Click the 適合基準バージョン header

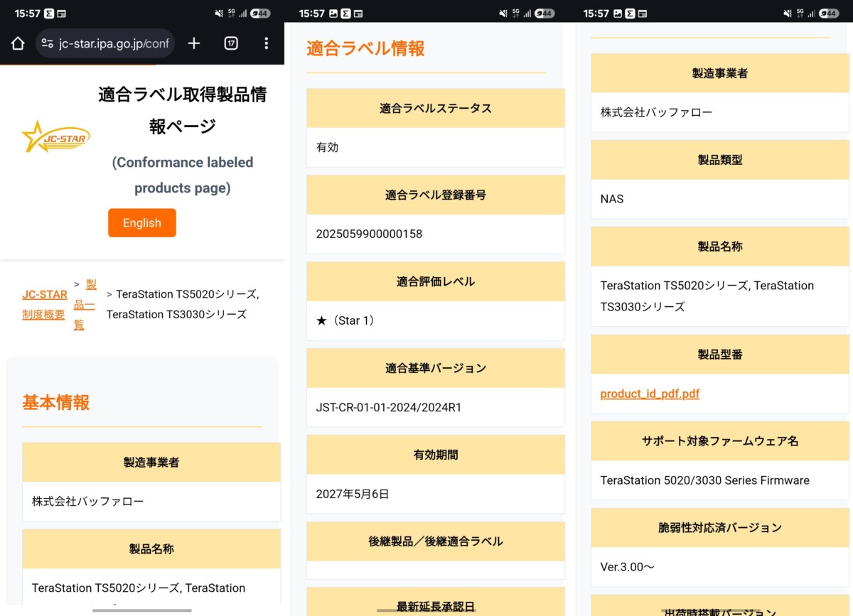(x=436, y=368)
